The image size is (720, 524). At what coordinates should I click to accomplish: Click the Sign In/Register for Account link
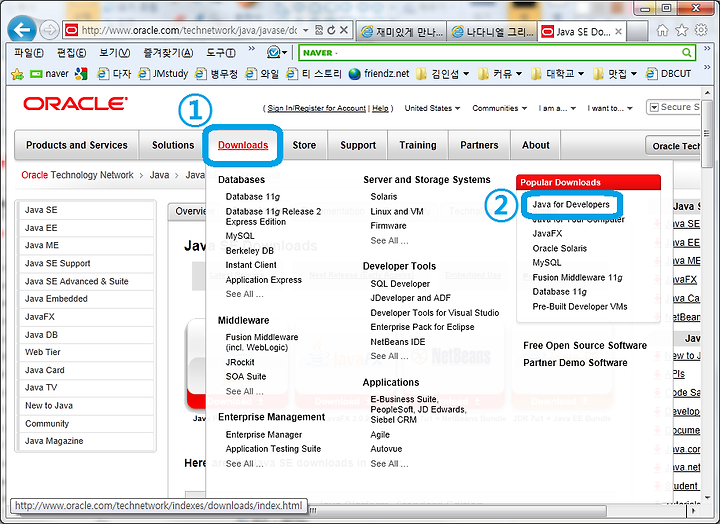click(316, 108)
